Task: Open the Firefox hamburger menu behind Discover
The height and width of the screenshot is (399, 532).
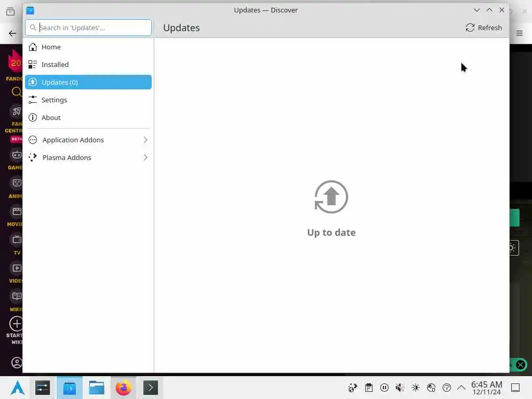Action: coord(520,33)
